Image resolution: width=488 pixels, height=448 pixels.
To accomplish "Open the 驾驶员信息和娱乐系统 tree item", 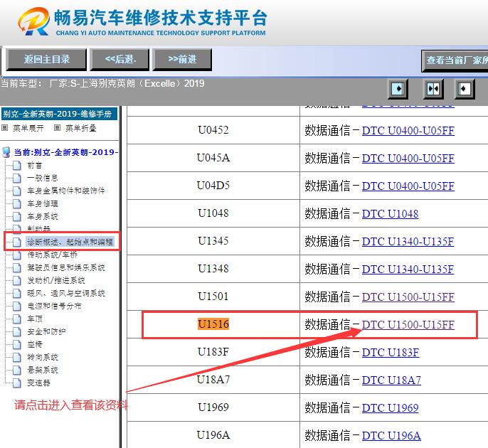I will click(65, 267).
